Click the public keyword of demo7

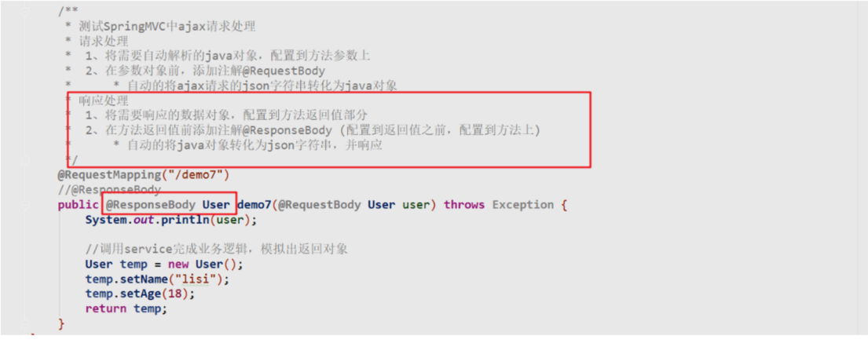point(78,205)
